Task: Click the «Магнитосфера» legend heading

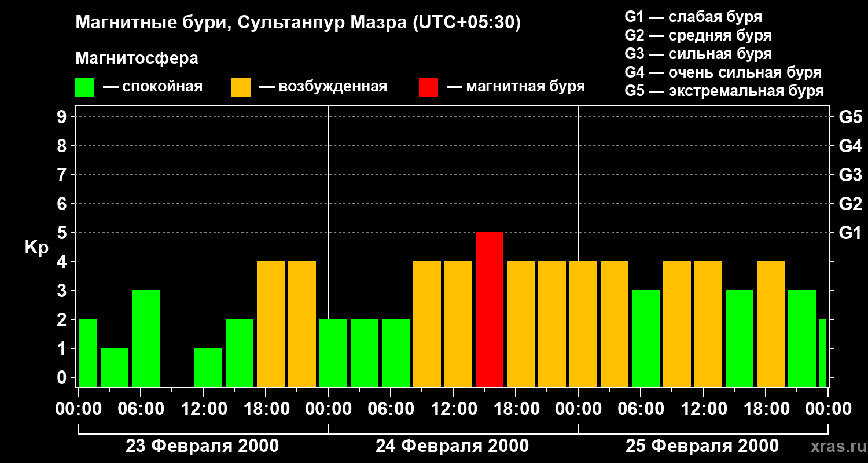Action: click(137, 58)
